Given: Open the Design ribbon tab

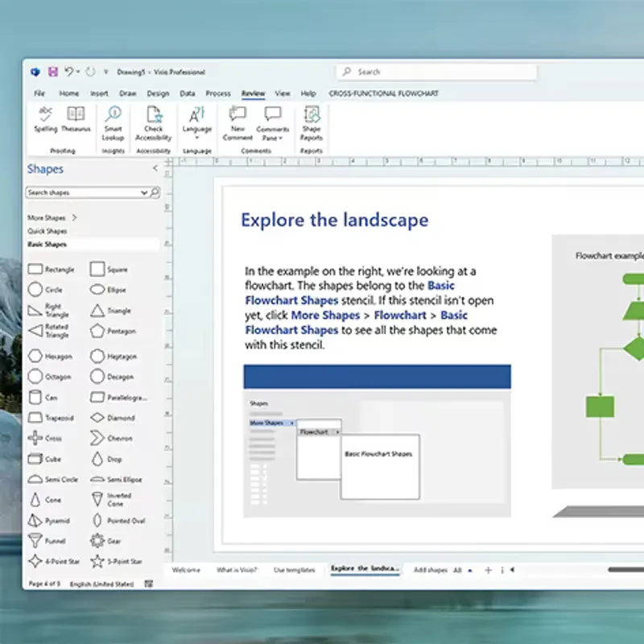Looking at the screenshot, I should 158,93.
